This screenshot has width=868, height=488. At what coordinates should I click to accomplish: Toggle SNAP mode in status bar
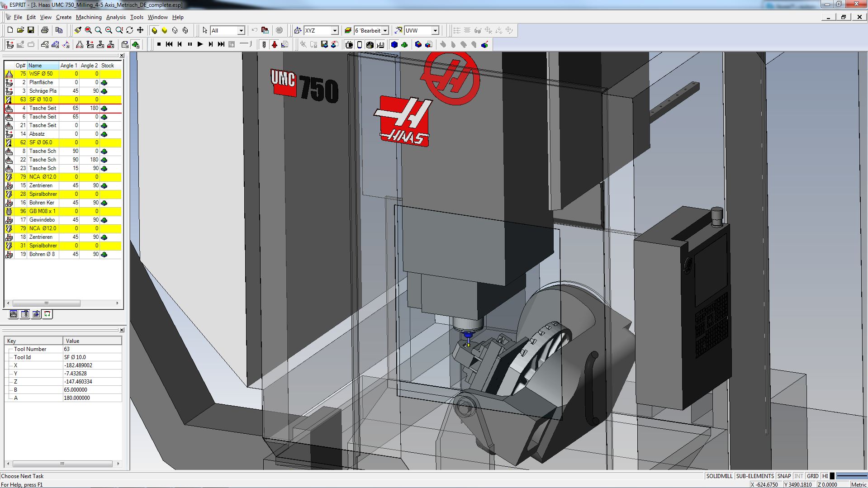(784, 476)
